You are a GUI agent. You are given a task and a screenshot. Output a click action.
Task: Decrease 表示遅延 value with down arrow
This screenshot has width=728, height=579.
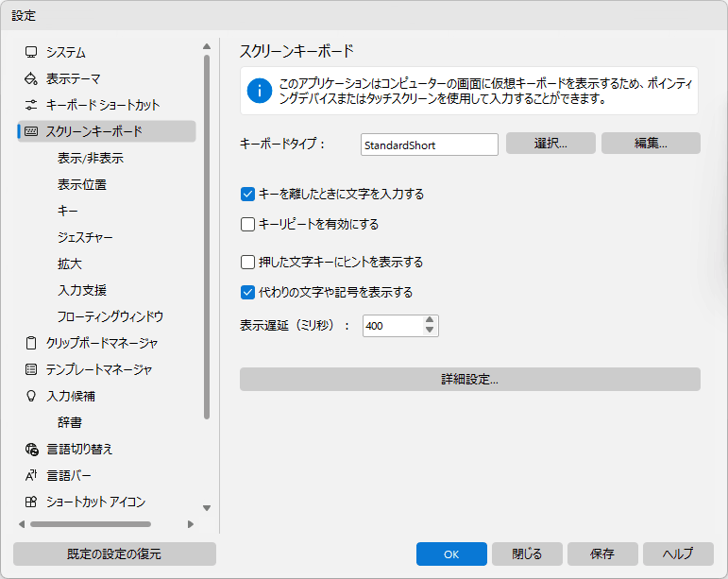coord(430,331)
